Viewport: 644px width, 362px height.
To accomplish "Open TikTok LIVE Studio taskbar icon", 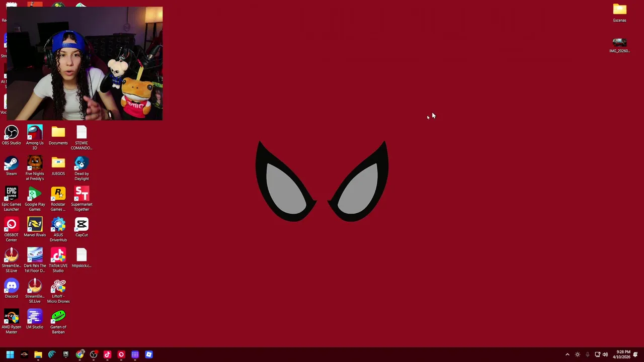I will 107,354.
